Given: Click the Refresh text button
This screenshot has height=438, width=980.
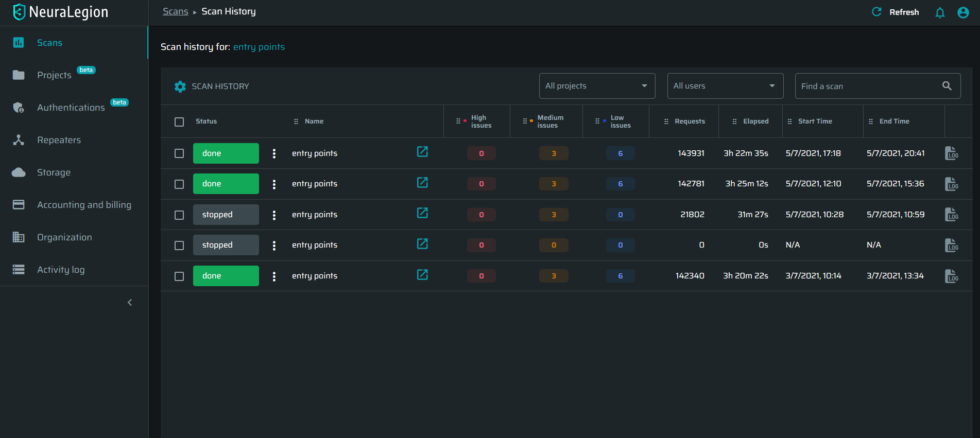Looking at the screenshot, I should click(904, 12).
